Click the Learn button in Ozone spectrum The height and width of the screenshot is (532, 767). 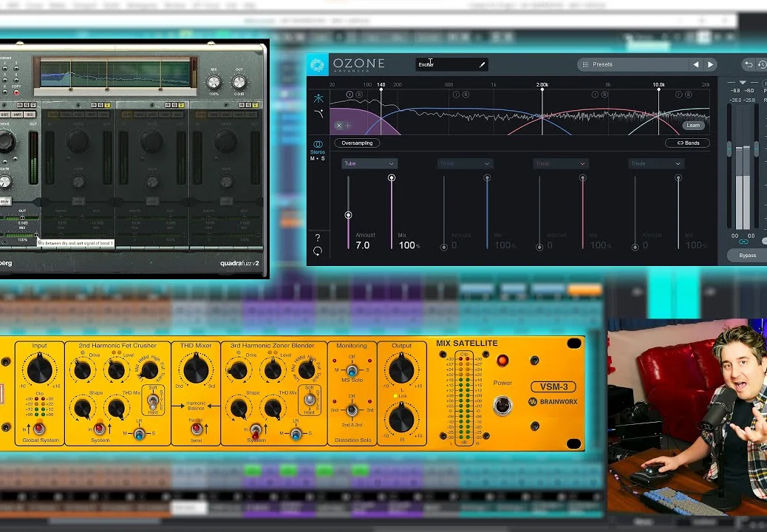tap(693, 126)
